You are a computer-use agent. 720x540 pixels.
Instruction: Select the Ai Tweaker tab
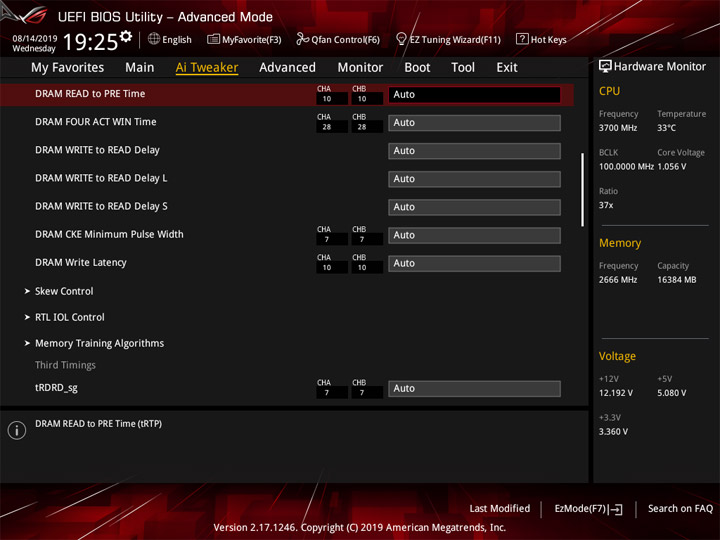pyautogui.click(x=207, y=68)
